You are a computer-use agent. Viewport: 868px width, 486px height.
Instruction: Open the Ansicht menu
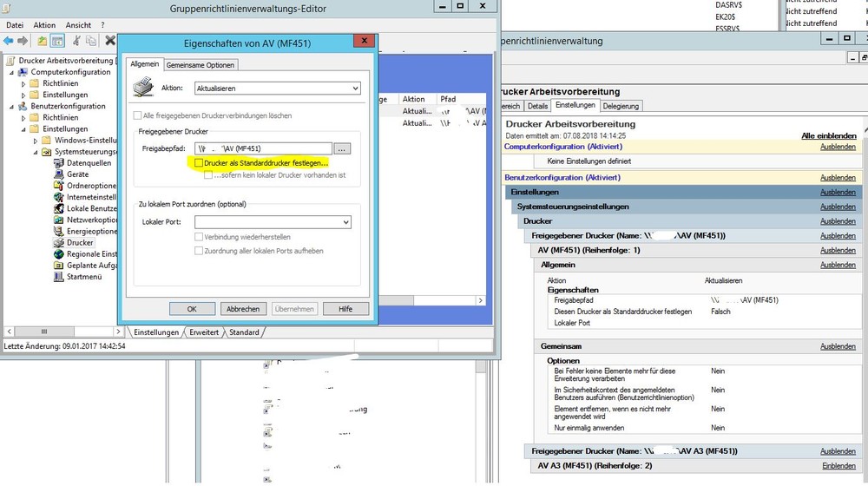[78, 25]
